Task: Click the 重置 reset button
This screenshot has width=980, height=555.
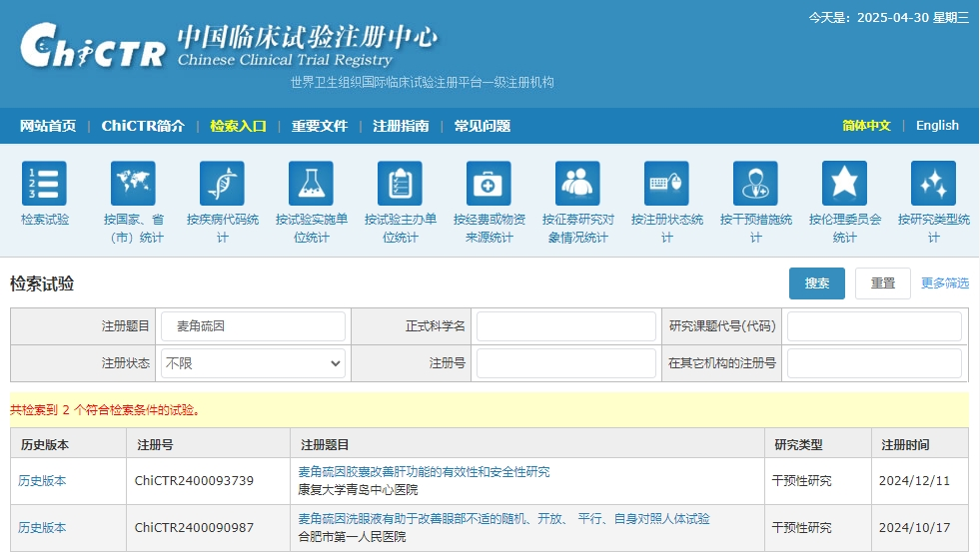Action: point(882,283)
